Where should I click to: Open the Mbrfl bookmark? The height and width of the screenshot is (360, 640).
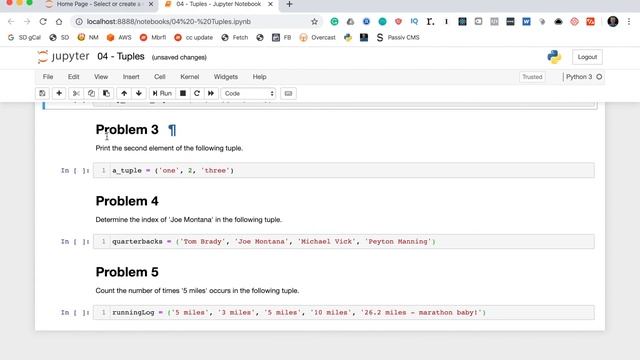153,38
